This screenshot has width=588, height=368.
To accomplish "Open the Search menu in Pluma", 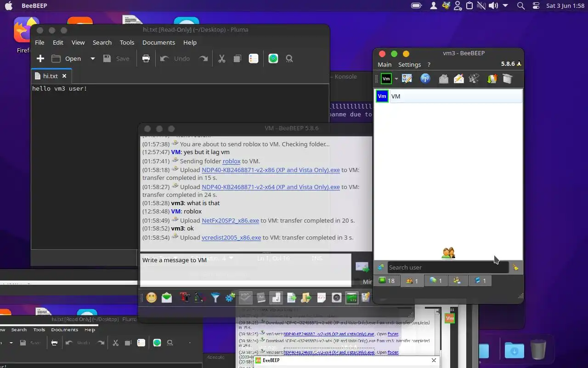I will click(102, 42).
